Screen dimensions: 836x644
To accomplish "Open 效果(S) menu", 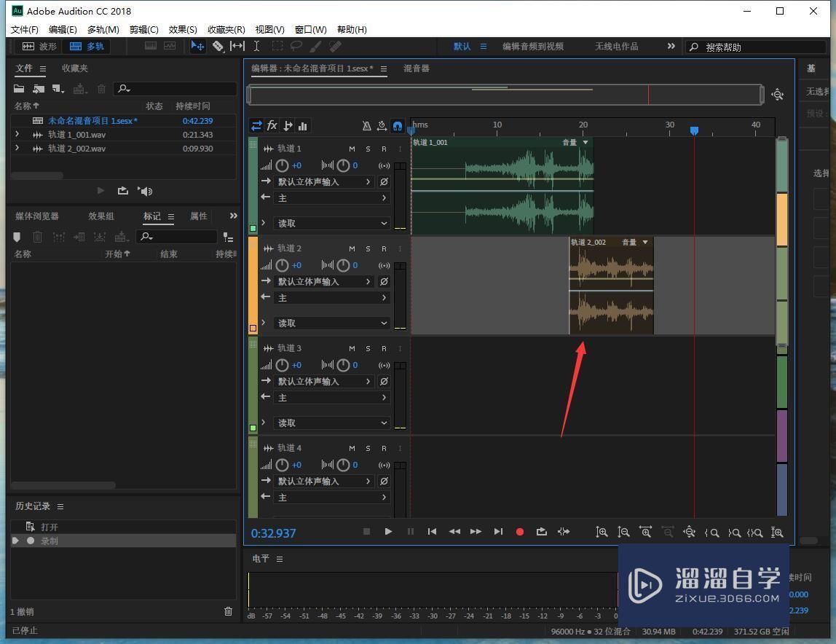I will pos(182,29).
